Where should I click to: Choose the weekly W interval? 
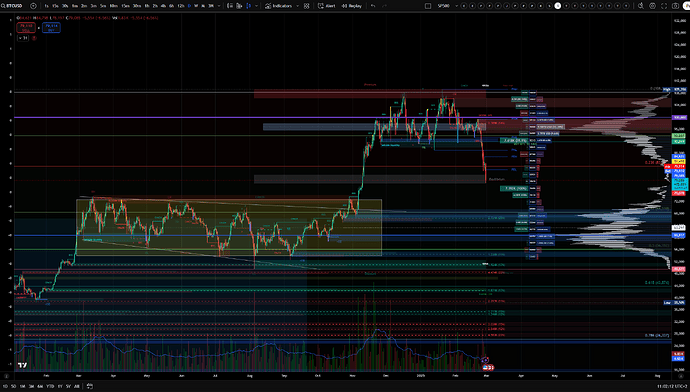point(196,6)
